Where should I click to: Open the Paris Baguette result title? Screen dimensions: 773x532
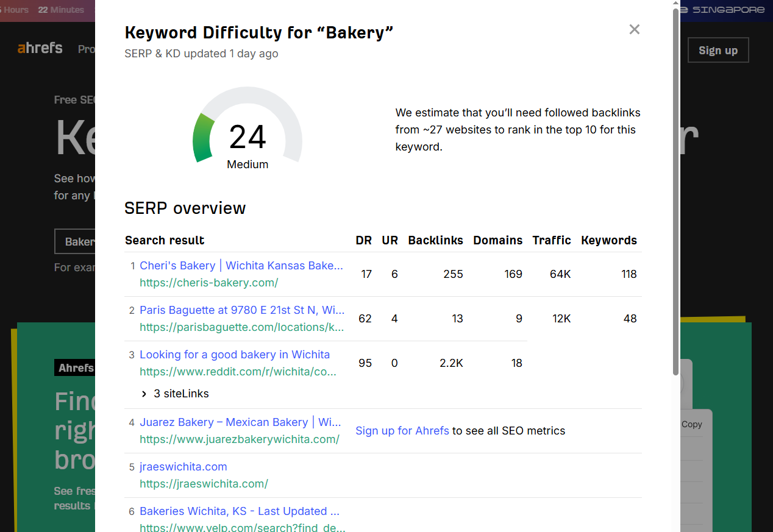[x=242, y=310]
